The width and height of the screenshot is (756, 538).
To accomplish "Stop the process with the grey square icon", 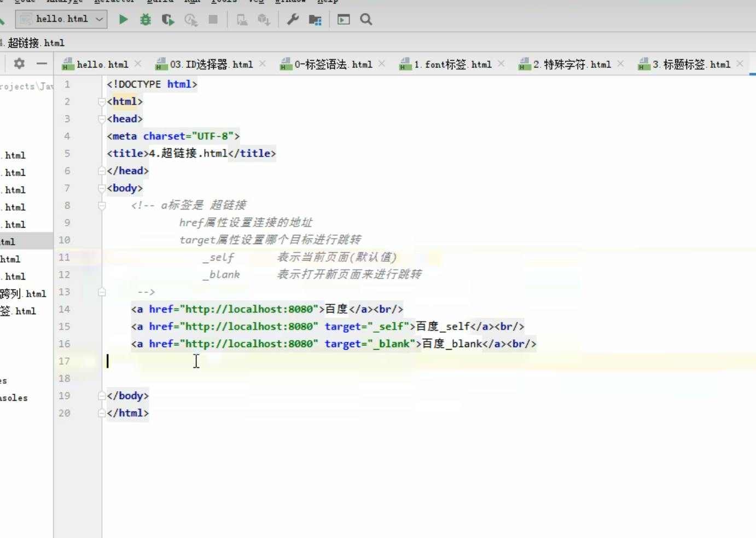I will point(213,20).
